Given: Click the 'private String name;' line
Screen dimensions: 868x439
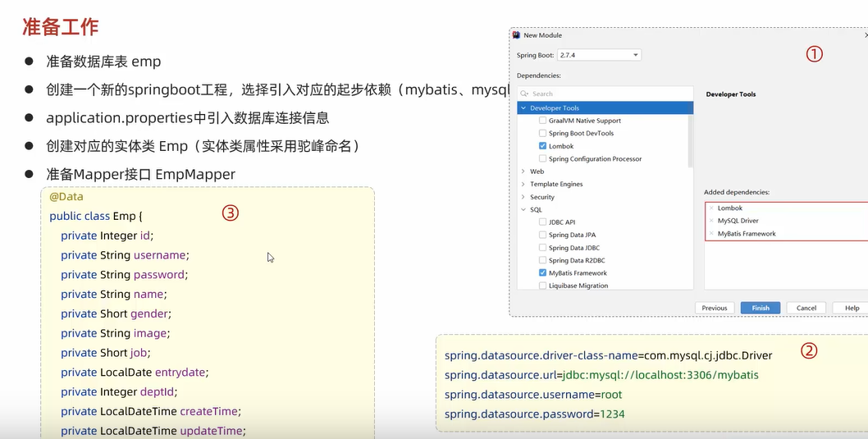Looking at the screenshot, I should [x=113, y=294].
